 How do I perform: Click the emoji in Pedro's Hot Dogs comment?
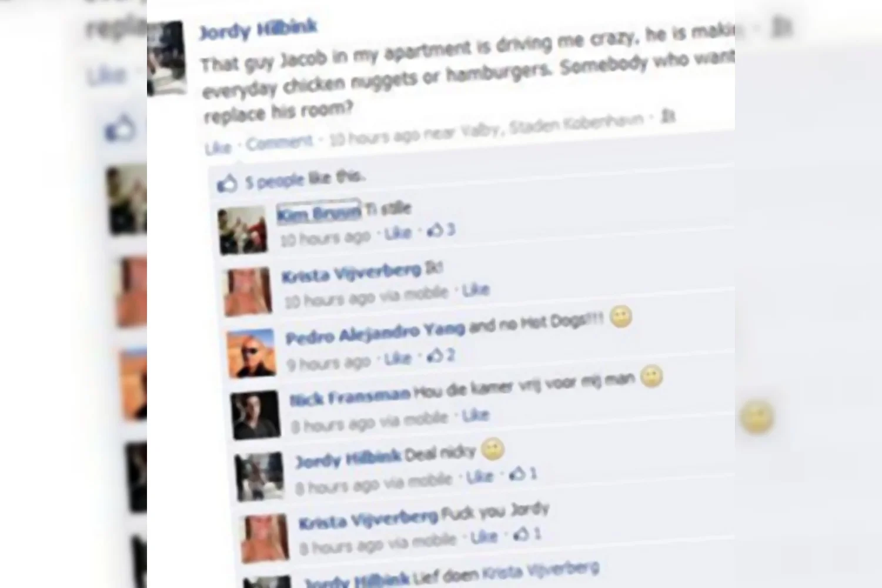[620, 317]
